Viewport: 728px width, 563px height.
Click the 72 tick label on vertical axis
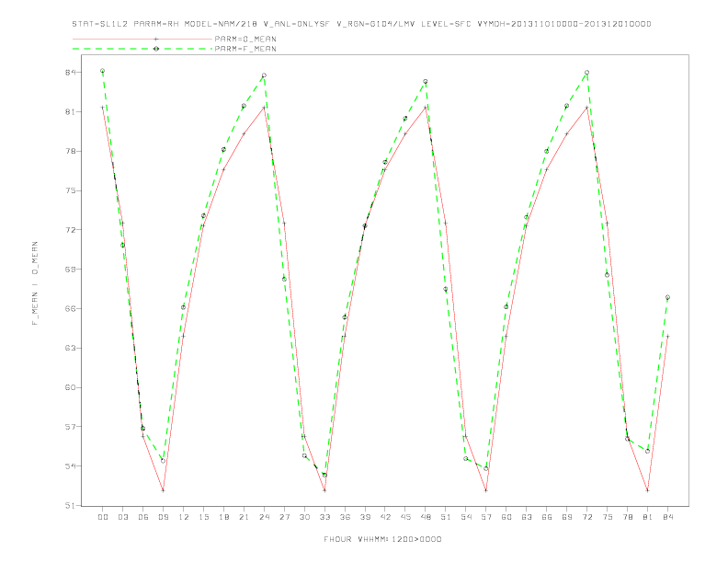pos(71,230)
